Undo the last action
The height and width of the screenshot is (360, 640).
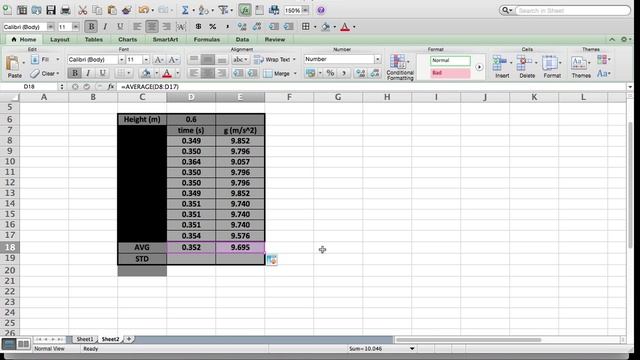[x=143, y=10]
